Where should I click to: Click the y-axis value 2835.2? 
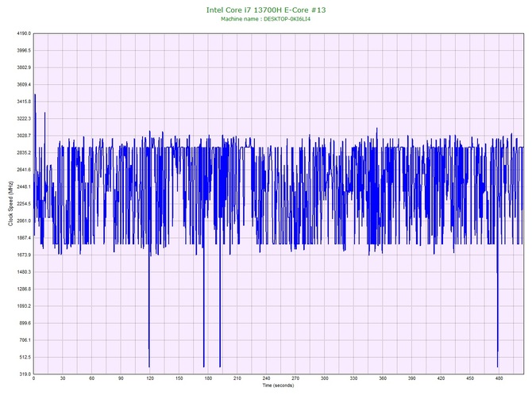pos(24,153)
